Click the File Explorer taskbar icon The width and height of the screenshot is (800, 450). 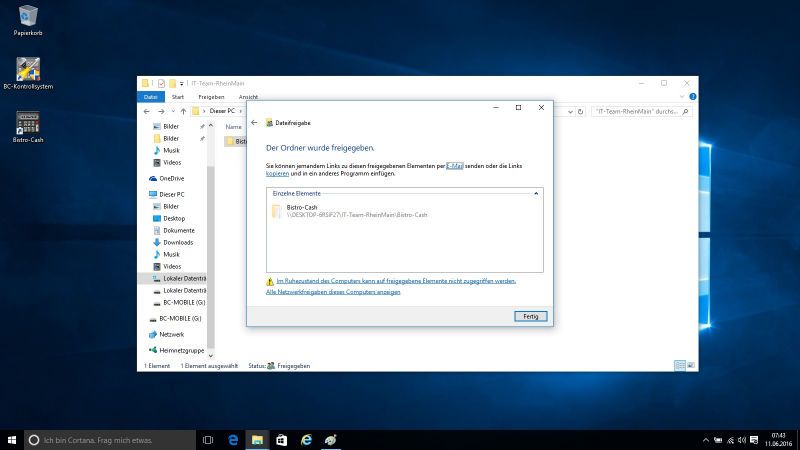pyautogui.click(x=257, y=440)
